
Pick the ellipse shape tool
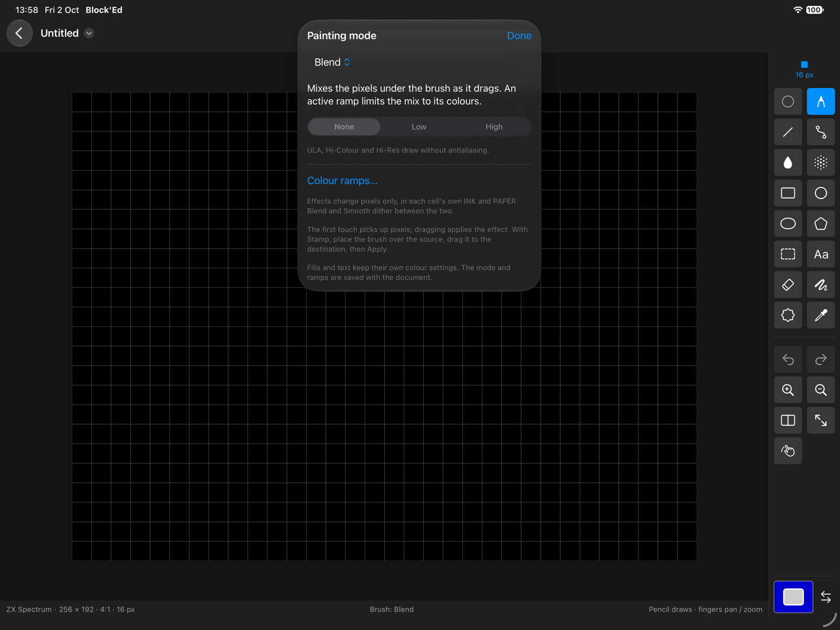pyautogui.click(x=787, y=224)
